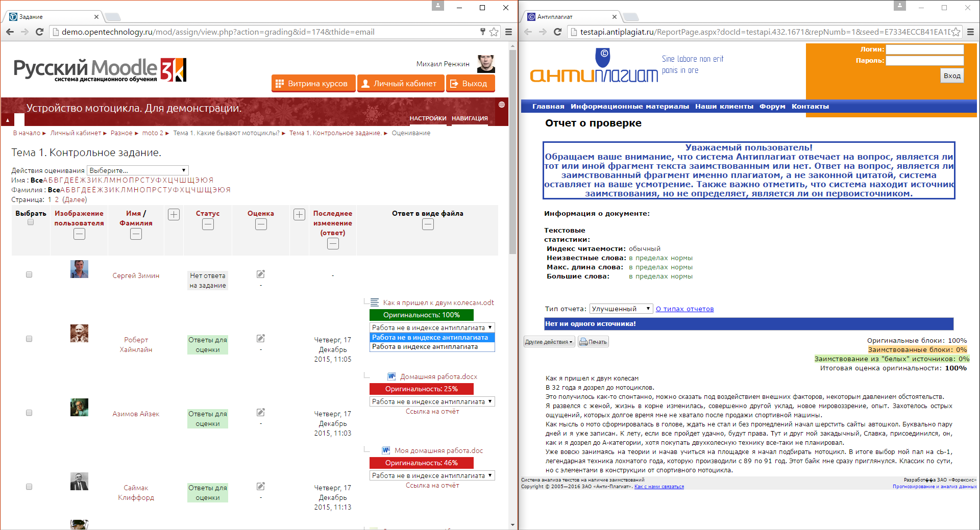Click Печать button in report
The image size is (980, 530).
[593, 342]
